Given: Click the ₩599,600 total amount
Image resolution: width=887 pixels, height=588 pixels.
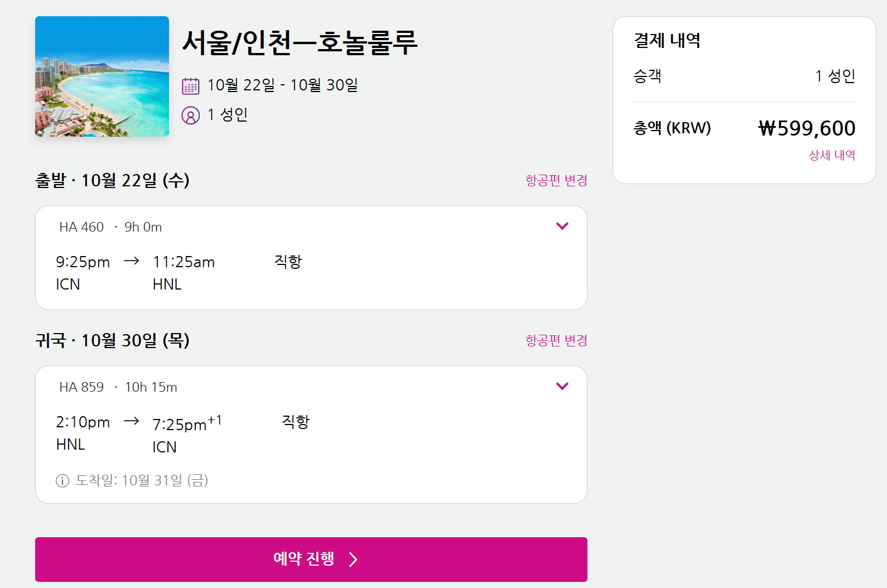Looking at the screenshot, I should [807, 128].
